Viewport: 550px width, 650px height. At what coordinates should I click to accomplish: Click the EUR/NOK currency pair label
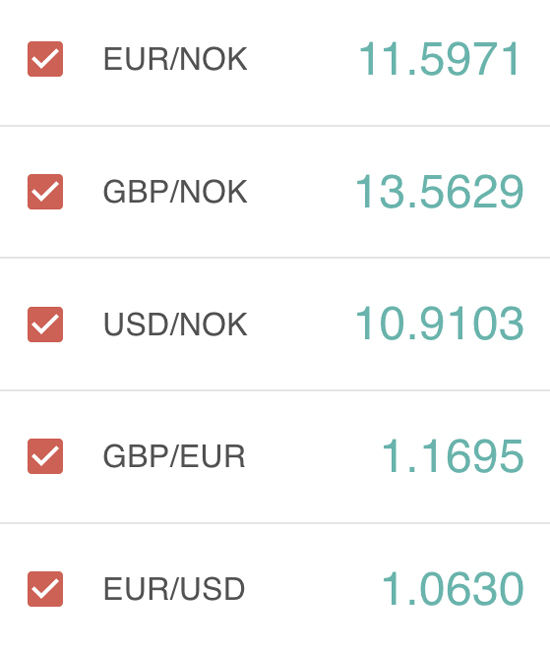tap(175, 59)
